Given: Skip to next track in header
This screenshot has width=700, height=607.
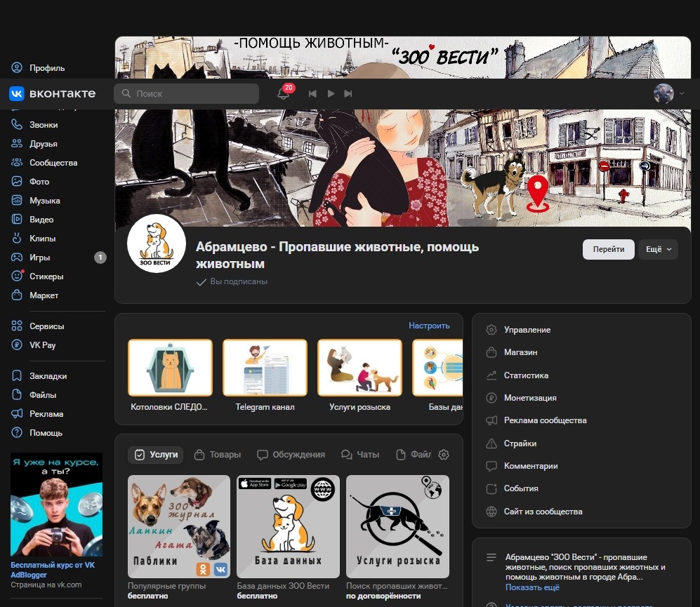Looking at the screenshot, I should click(x=348, y=93).
